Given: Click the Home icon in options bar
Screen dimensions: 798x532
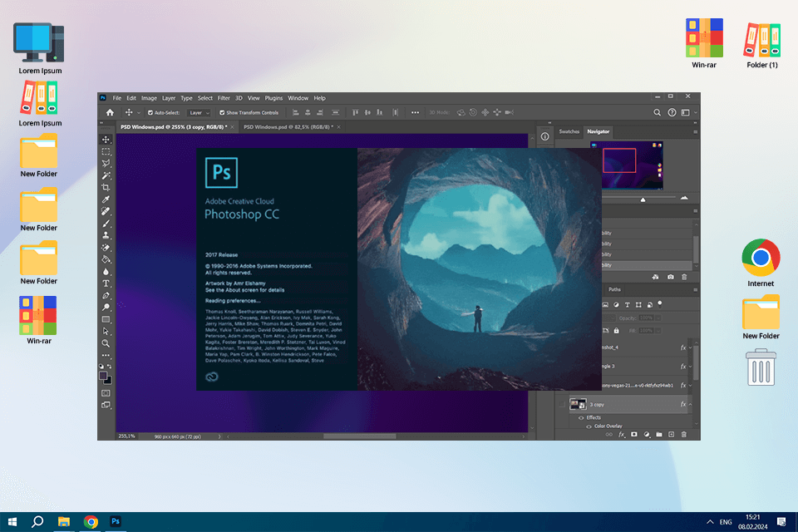Looking at the screenshot, I should click(110, 112).
